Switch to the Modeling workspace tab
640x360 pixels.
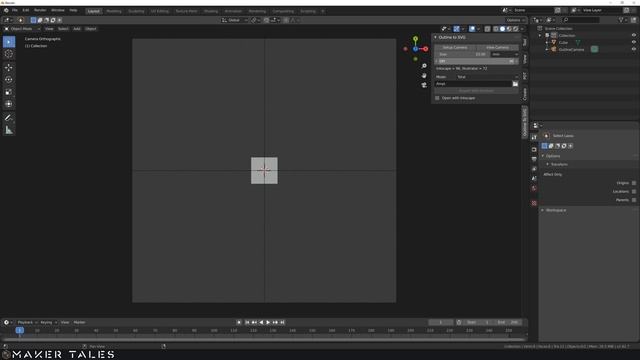click(x=114, y=11)
